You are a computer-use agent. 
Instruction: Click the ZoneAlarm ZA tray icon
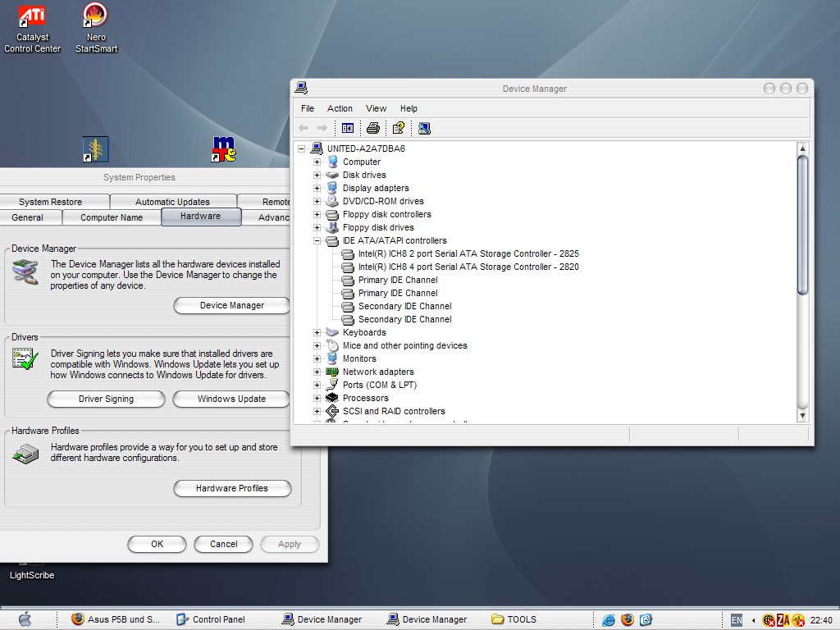pyautogui.click(x=783, y=620)
